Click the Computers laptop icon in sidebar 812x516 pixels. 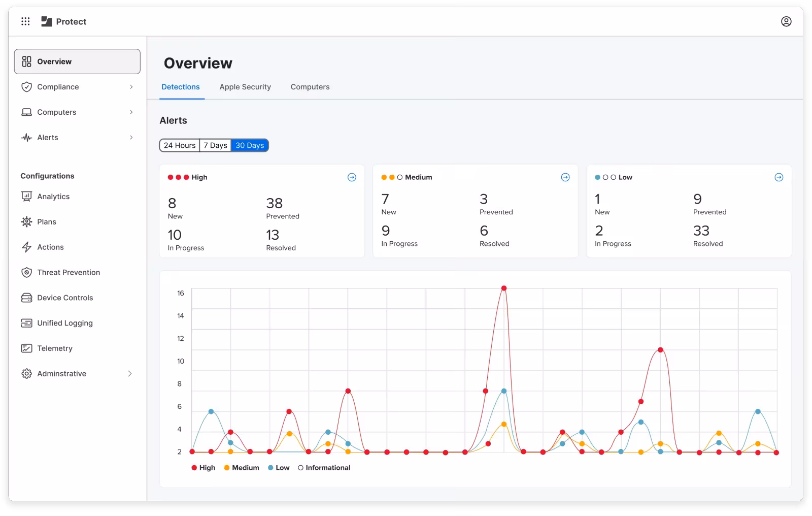pos(27,112)
